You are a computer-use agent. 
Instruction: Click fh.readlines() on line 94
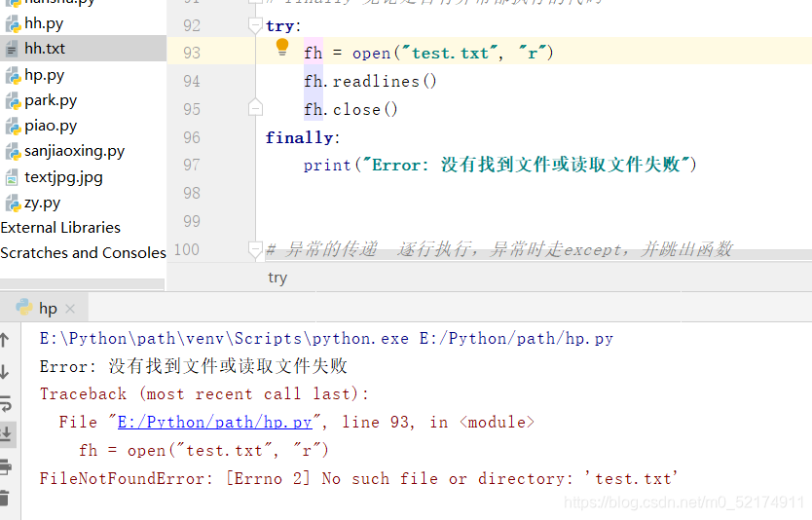370,82
